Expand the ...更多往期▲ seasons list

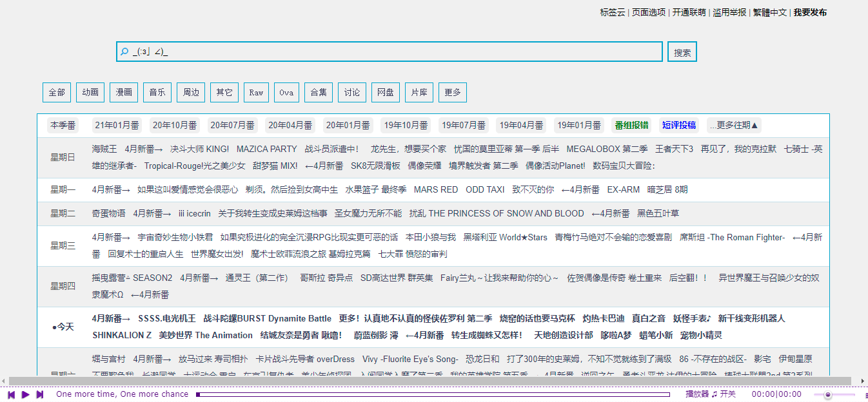coord(735,125)
